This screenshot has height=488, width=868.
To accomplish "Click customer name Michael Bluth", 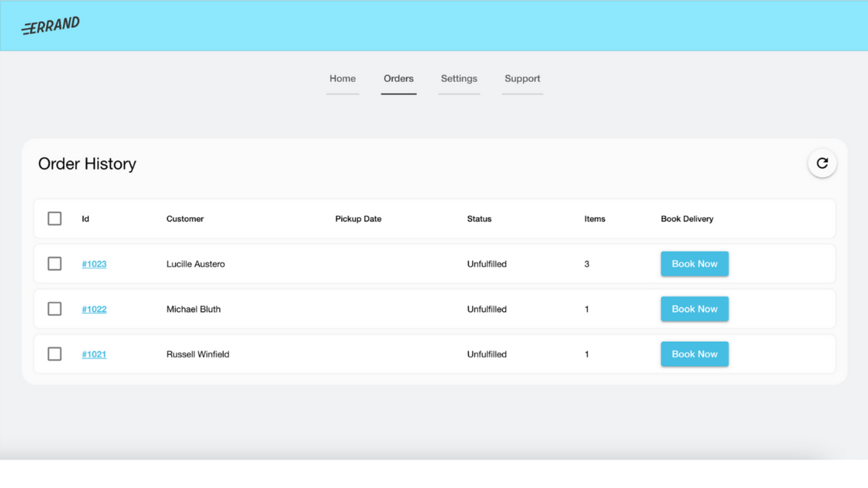I will (193, 309).
